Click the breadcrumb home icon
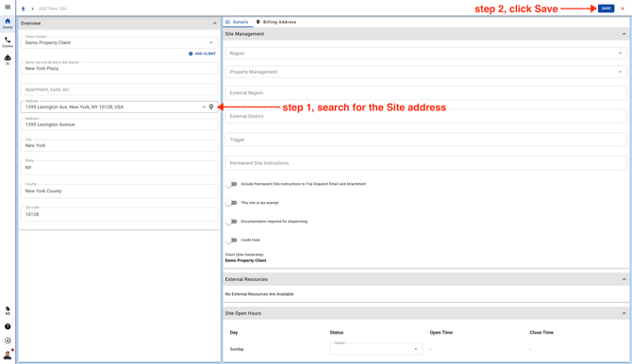 pyautogui.click(x=23, y=8)
